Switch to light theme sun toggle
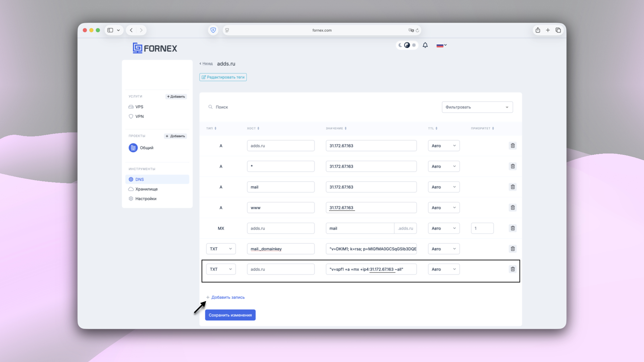The width and height of the screenshot is (644, 362). [414, 45]
